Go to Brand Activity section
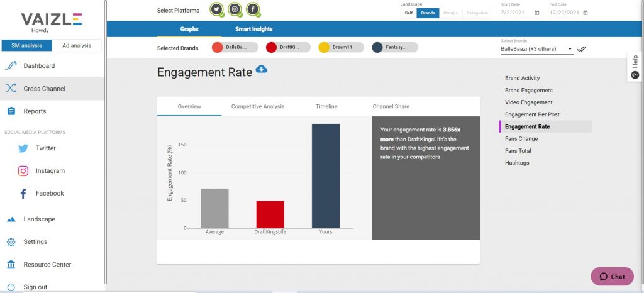Screen dimensions: 644x293 (x=522, y=78)
